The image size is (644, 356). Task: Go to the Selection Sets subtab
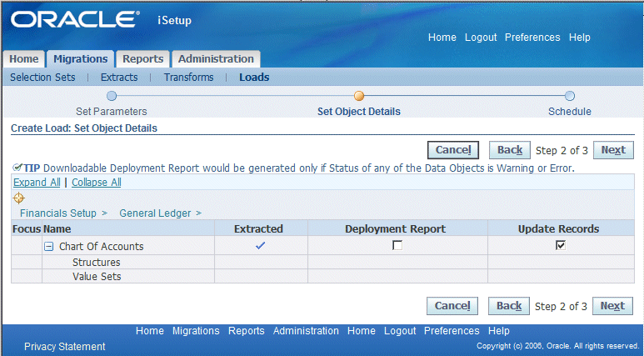point(42,78)
